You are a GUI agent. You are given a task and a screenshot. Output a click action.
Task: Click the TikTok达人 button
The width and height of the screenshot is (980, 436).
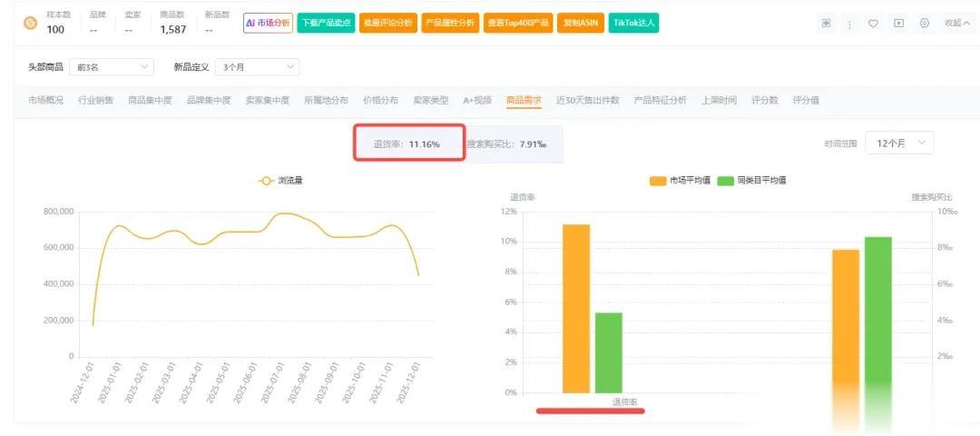pos(633,23)
